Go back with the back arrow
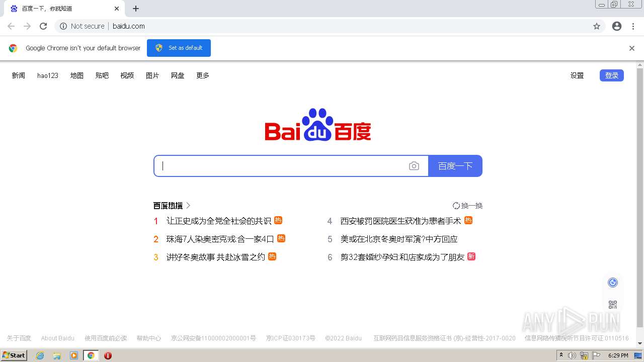The image size is (644, 362). [x=11, y=26]
